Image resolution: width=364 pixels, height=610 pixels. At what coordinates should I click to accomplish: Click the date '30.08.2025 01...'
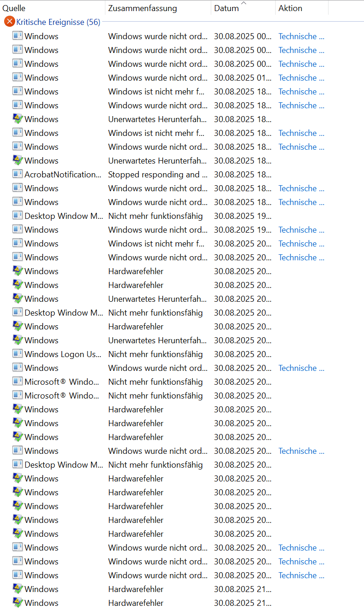(x=243, y=77)
